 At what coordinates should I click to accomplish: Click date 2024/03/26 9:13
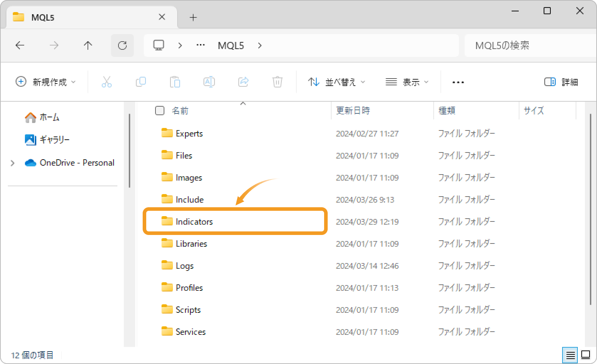tap(365, 200)
